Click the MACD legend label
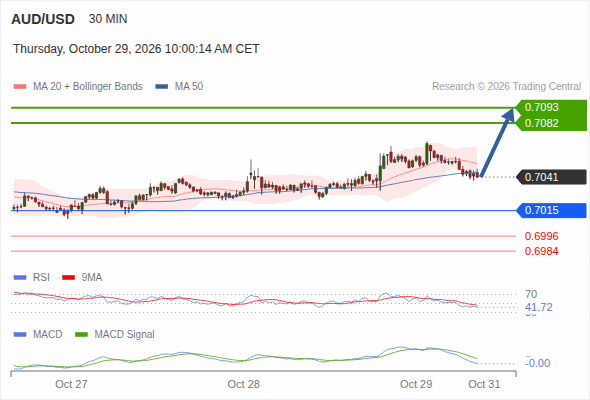The height and width of the screenshot is (400, 590). pos(47,335)
